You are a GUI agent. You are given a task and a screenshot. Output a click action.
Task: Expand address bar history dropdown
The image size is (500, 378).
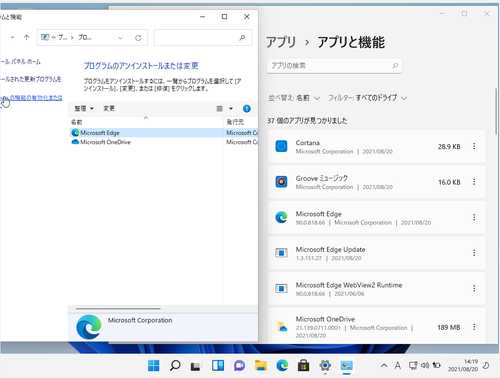click(x=120, y=38)
